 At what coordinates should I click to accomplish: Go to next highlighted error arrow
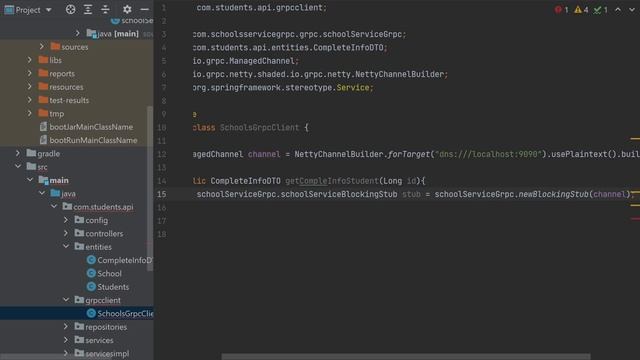(x=632, y=10)
